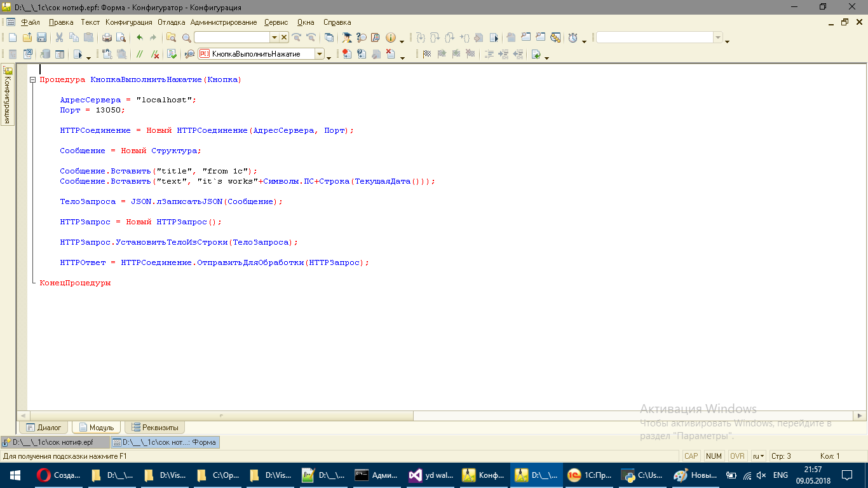Open the Правка menu

point(61,22)
